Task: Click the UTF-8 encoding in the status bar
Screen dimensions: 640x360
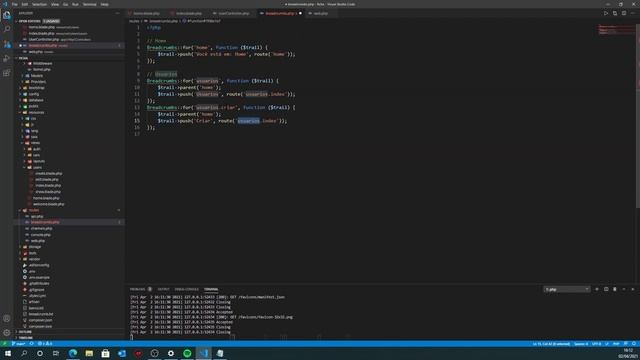Action: click(596, 344)
